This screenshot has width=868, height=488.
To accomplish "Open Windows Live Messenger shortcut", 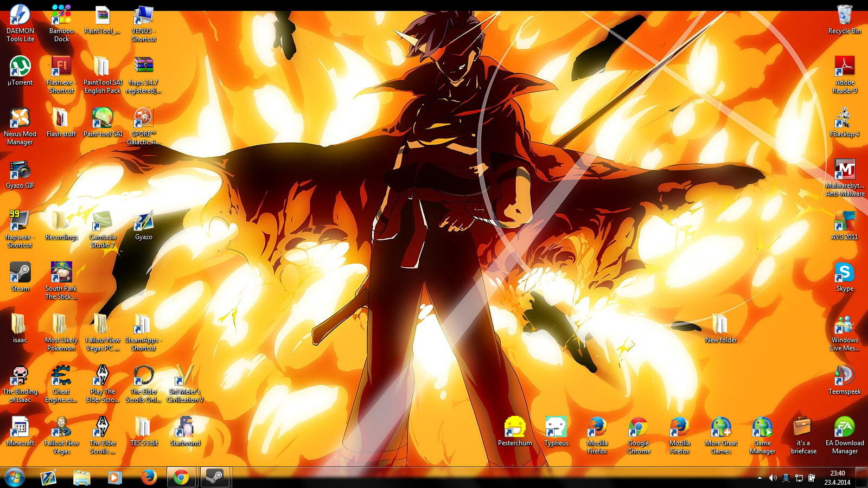I will 845,333.
